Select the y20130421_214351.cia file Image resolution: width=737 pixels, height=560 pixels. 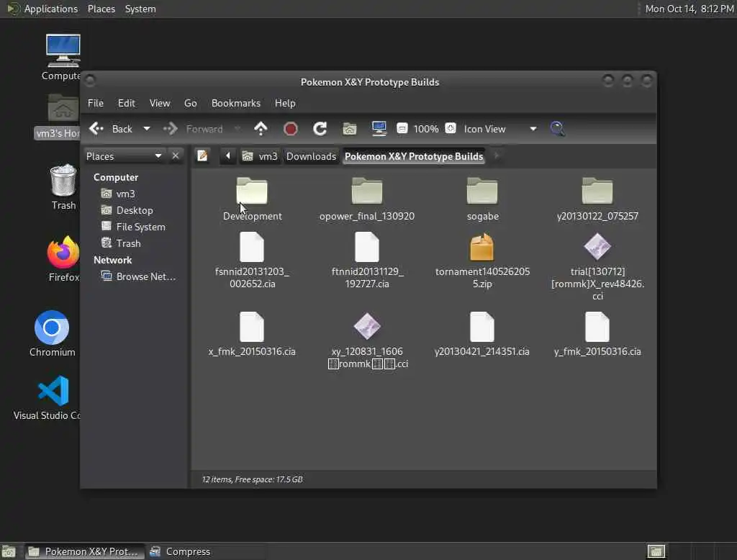[482, 334]
